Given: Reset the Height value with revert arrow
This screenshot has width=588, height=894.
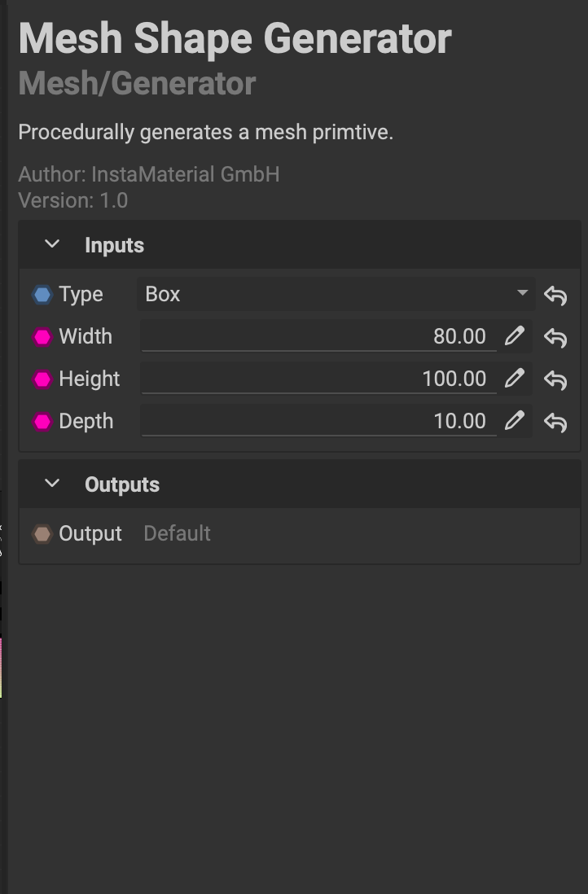Looking at the screenshot, I should [555, 379].
